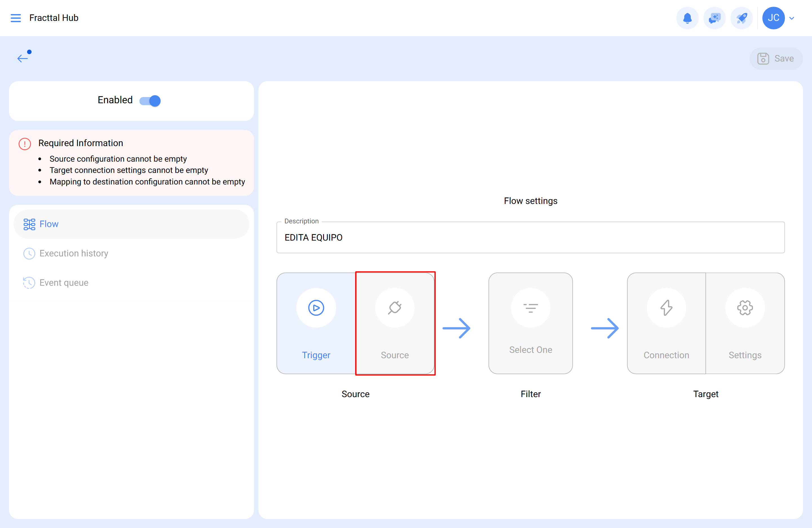Click the JC profile avatar
812x528 pixels.
pos(773,18)
